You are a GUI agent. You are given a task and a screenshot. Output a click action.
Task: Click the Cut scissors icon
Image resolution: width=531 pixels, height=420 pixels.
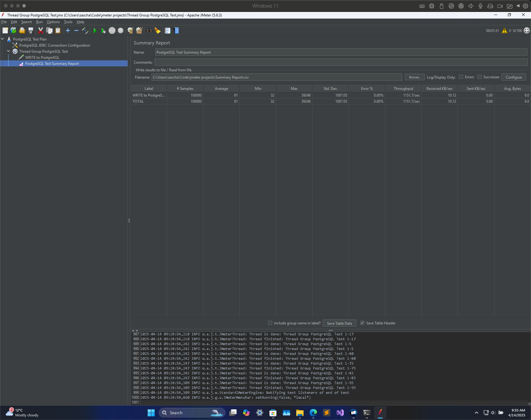[x=40, y=30]
